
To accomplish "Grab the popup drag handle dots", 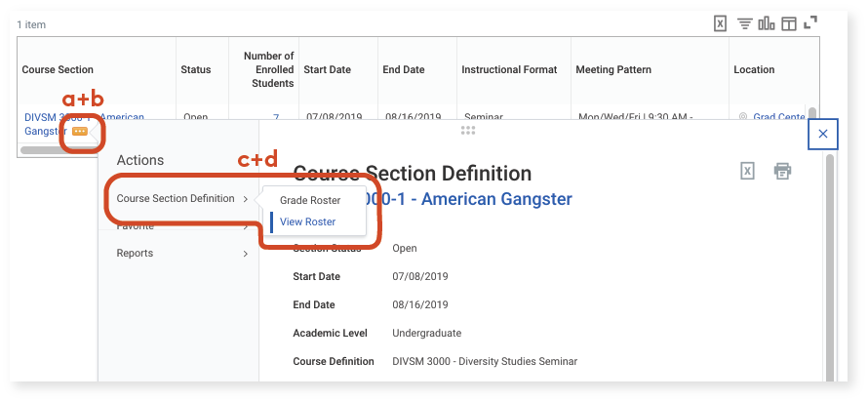I will pyautogui.click(x=468, y=131).
